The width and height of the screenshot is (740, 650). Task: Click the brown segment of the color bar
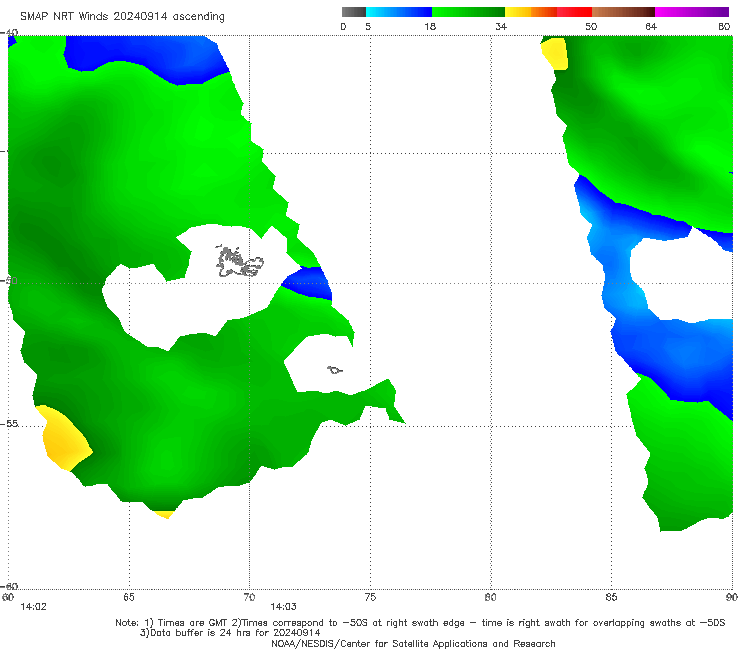tap(623, 12)
